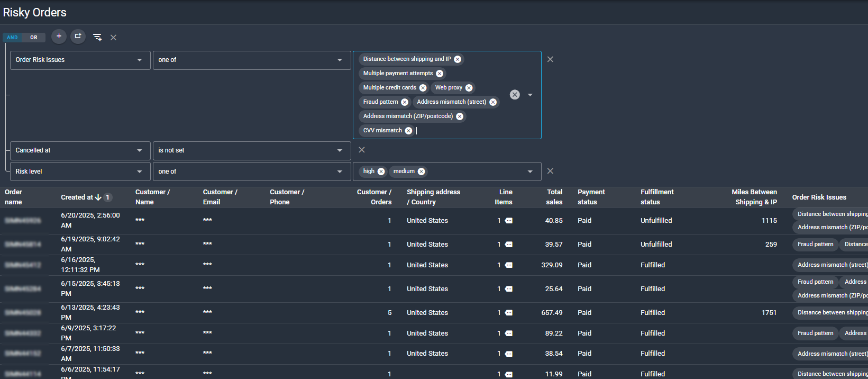Screen dimensions: 868x379
Task: Toggle Created at column sort direction
Action: pyautogui.click(x=98, y=197)
